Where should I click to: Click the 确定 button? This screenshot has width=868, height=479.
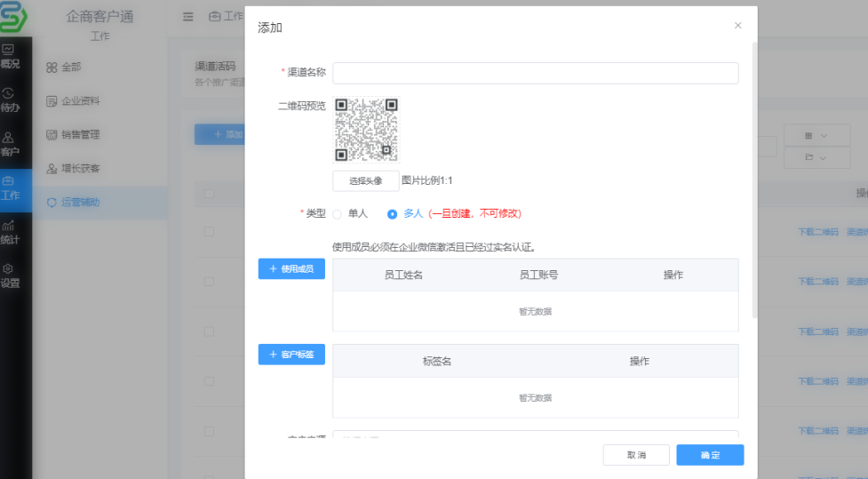click(x=710, y=455)
